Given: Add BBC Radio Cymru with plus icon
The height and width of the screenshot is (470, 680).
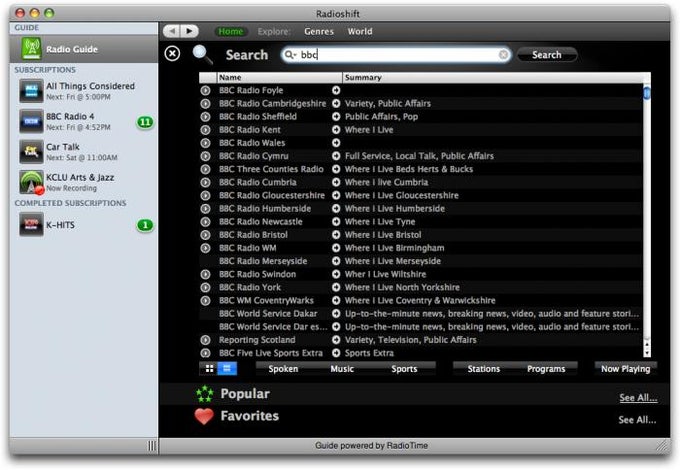Looking at the screenshot, I should pyautogui.click(x=336, y=156).
